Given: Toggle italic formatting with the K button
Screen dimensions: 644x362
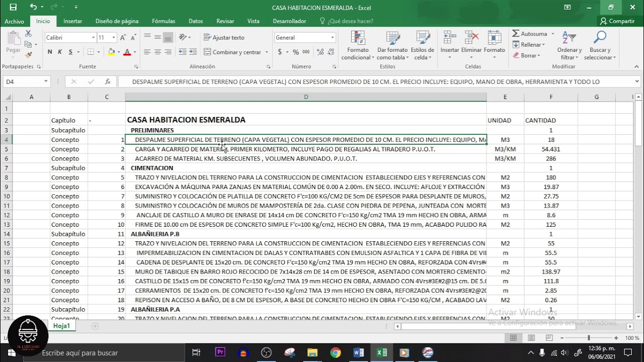Looking at the screenshot, I should [x=60, y=52].
